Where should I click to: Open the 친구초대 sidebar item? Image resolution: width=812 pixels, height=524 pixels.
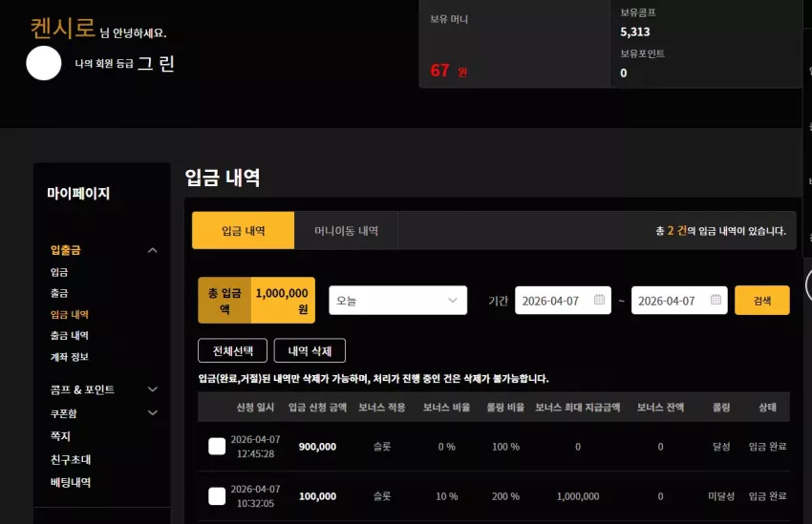(x=71, y=459)
